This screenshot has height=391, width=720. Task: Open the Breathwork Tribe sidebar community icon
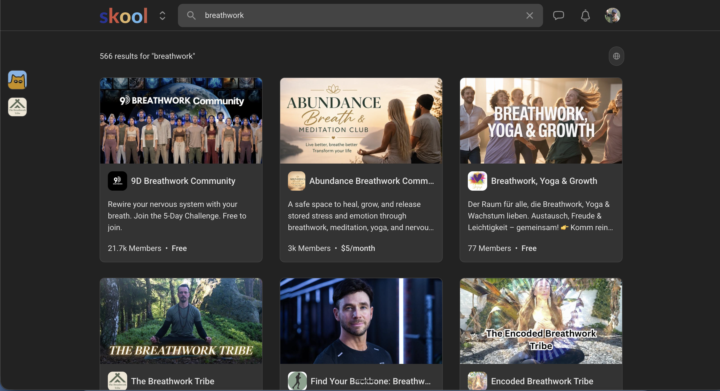click(x=17, y=107)
